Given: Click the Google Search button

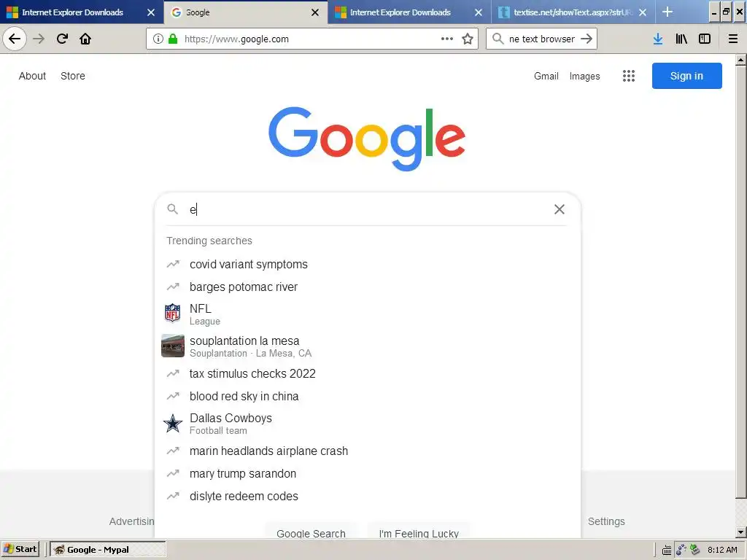Looking at the screenshot, I should [x=311, y=532].
